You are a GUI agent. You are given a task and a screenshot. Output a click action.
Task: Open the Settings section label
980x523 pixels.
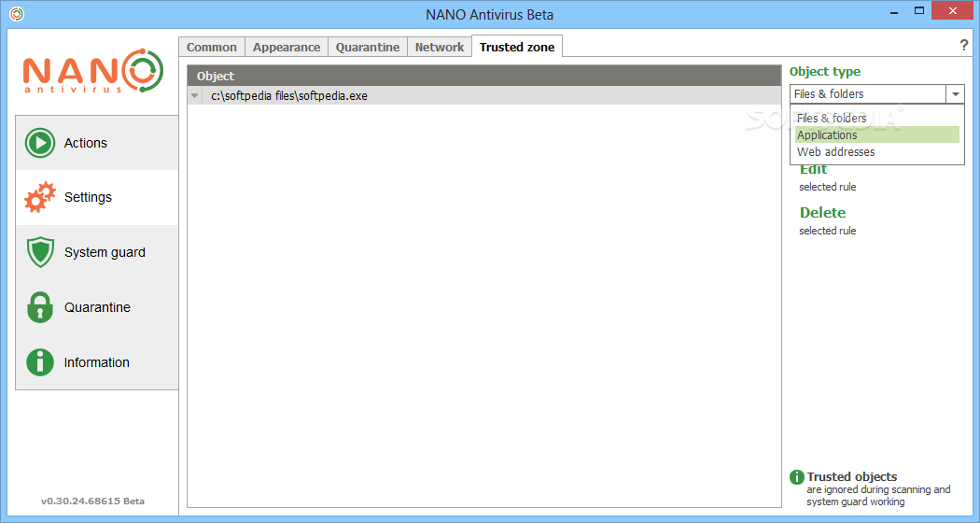88,197
